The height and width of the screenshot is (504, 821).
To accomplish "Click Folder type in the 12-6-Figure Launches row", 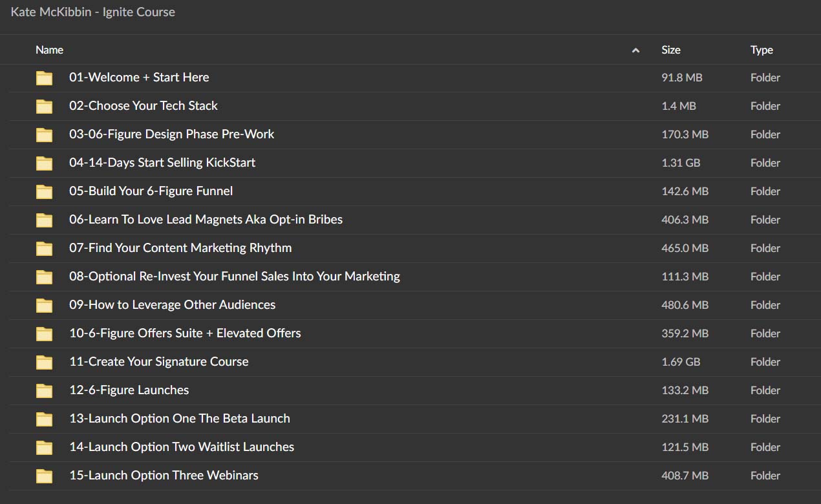I will (765, 390).
